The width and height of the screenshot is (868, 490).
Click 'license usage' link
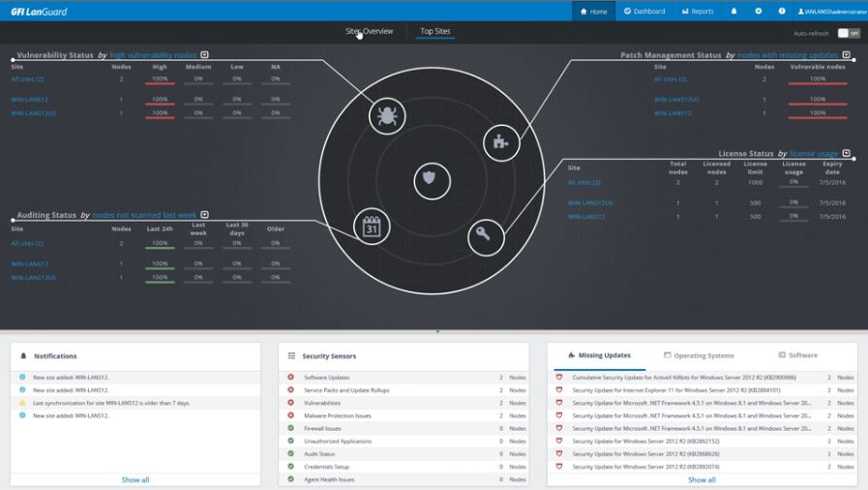813,153
